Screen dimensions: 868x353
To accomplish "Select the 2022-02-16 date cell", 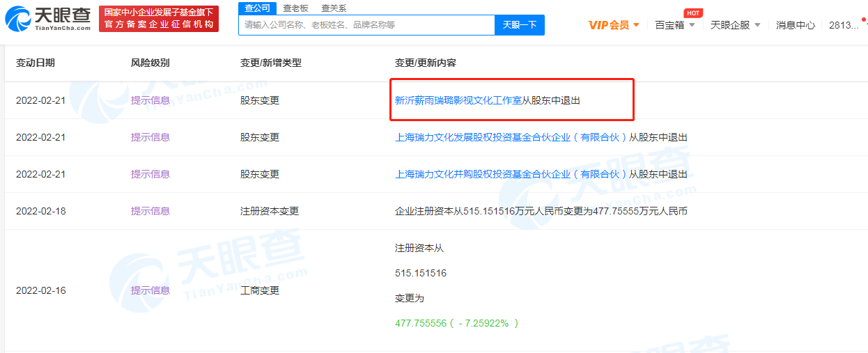I will tap(41, 290).
